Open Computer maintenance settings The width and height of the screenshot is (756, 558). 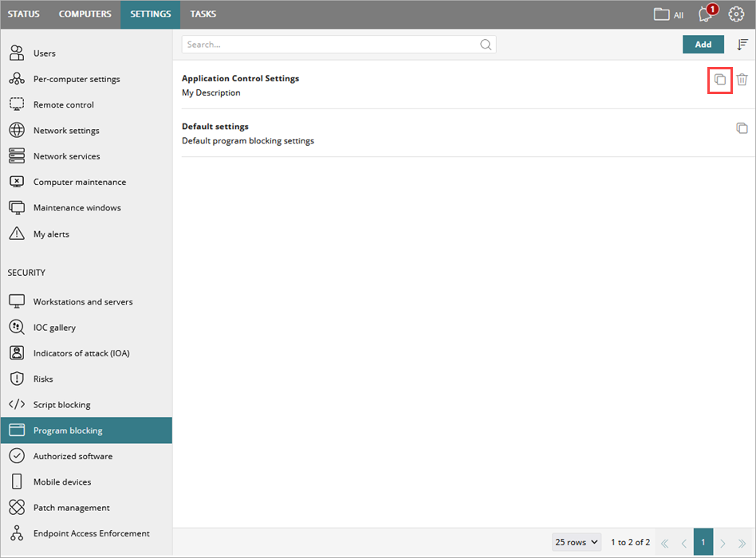pyautogui.click(x=17, y=182)
